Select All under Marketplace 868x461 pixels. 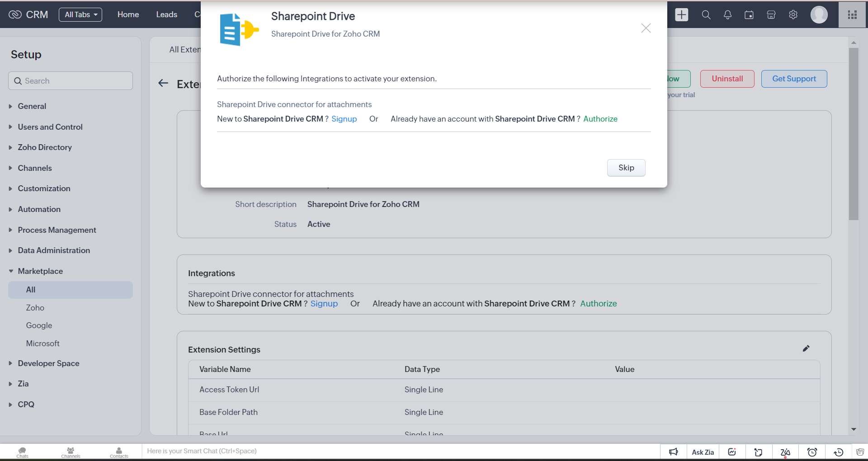click(71, 290)
